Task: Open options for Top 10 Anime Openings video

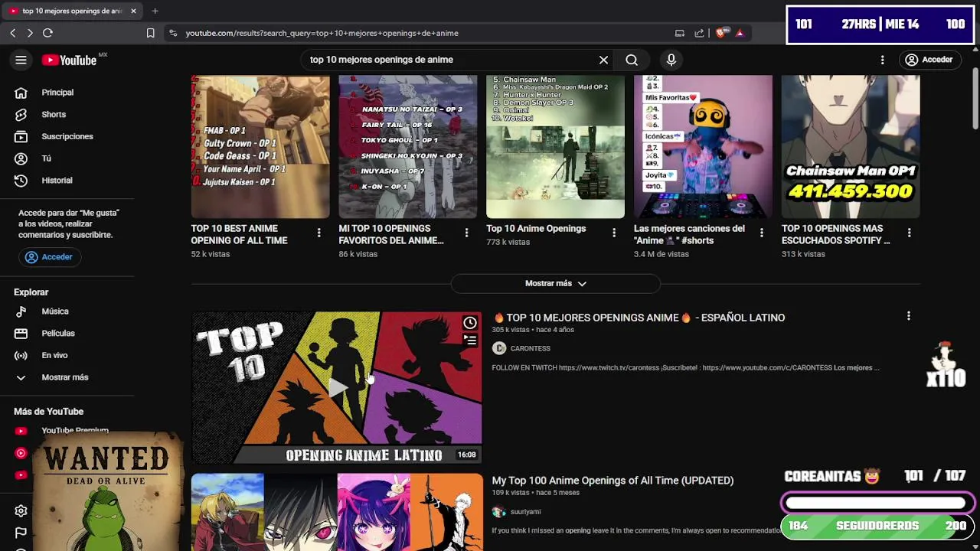Action: point(614,233)
